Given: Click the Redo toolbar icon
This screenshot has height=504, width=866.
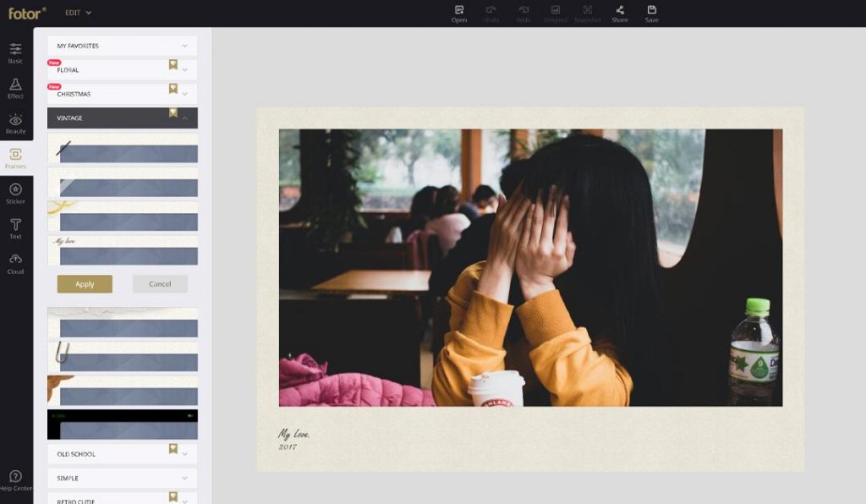Looking at the screenshot, I should [523, 14].
